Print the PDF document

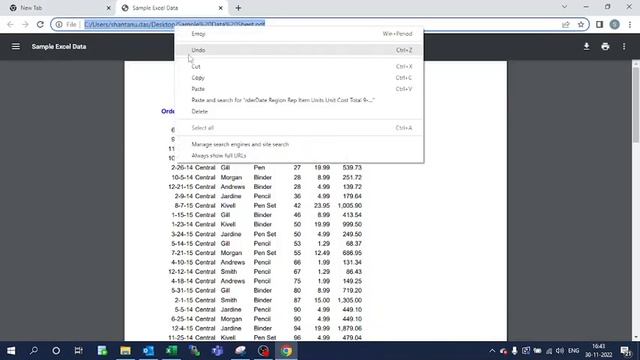[x=605, y=47]
